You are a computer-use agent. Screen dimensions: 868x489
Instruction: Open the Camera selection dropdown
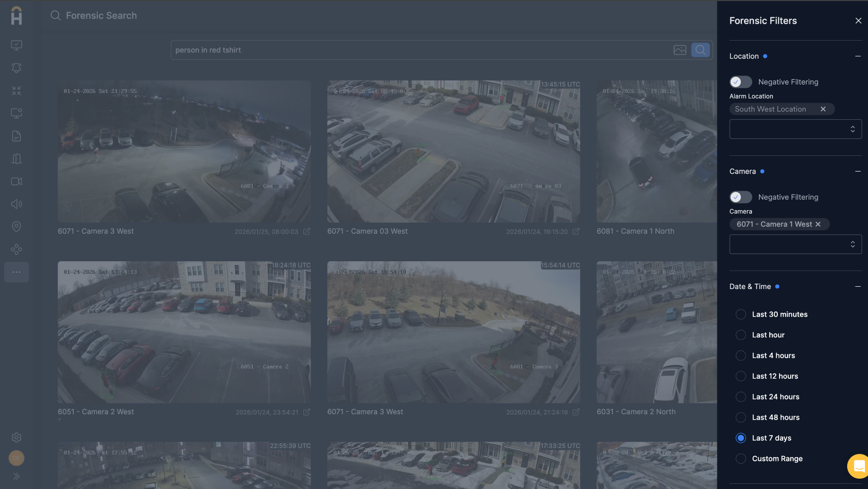pyautogui.click(x=795, y=244)
